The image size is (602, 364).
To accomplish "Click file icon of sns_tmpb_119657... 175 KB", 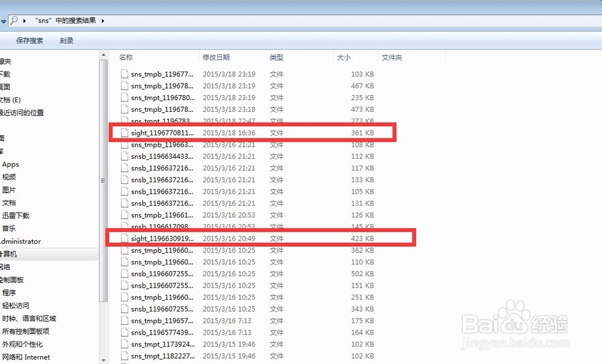I will pos(125,321).
